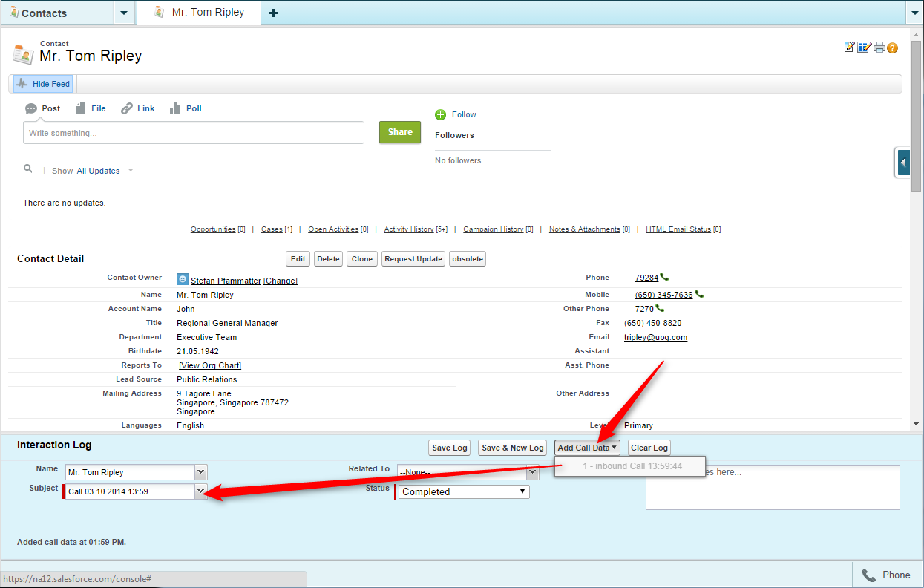Click the Clone button
Screen dimensions: 924x588
click(x=362, y=259)
